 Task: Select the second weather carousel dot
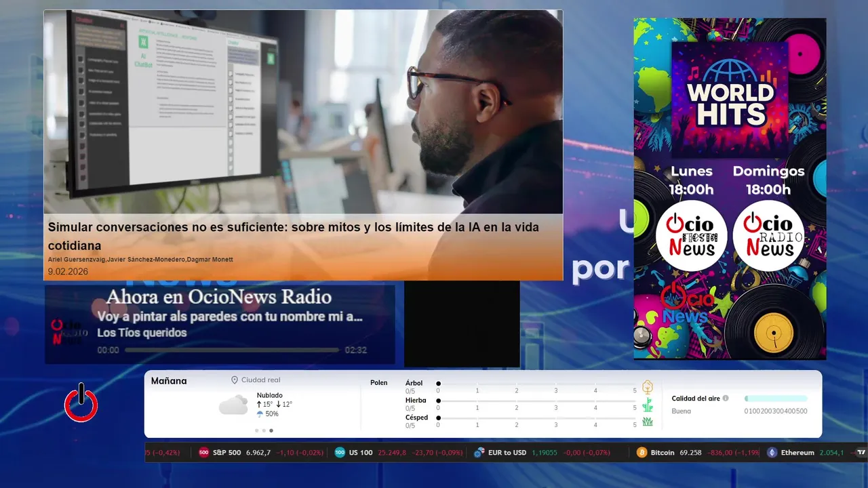coord(264,430)
